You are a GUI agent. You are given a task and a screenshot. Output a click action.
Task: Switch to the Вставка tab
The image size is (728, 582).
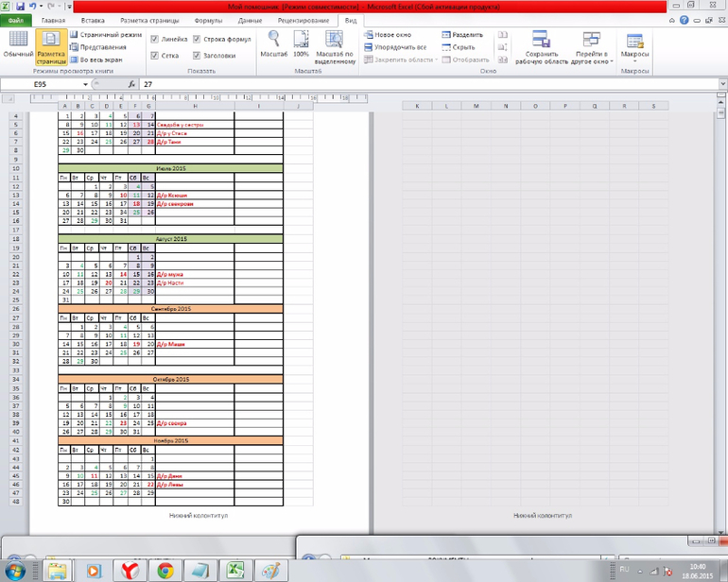pos(93,19)
